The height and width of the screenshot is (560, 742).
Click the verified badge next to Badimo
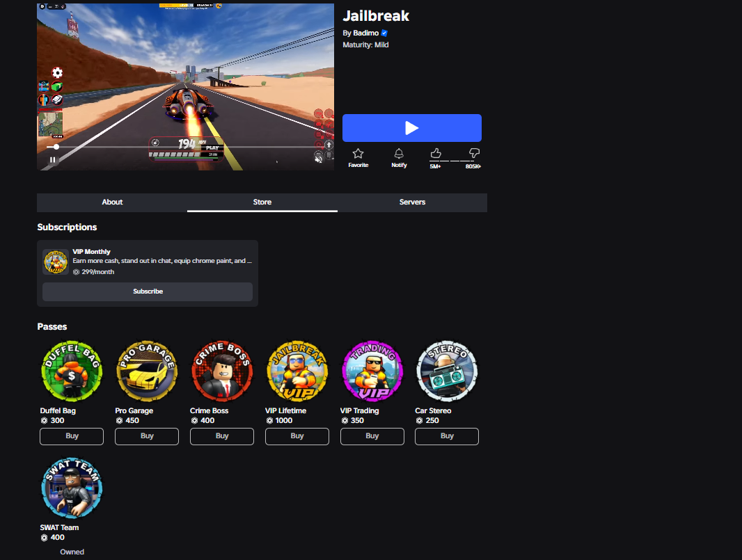click(x=384, y=33)
